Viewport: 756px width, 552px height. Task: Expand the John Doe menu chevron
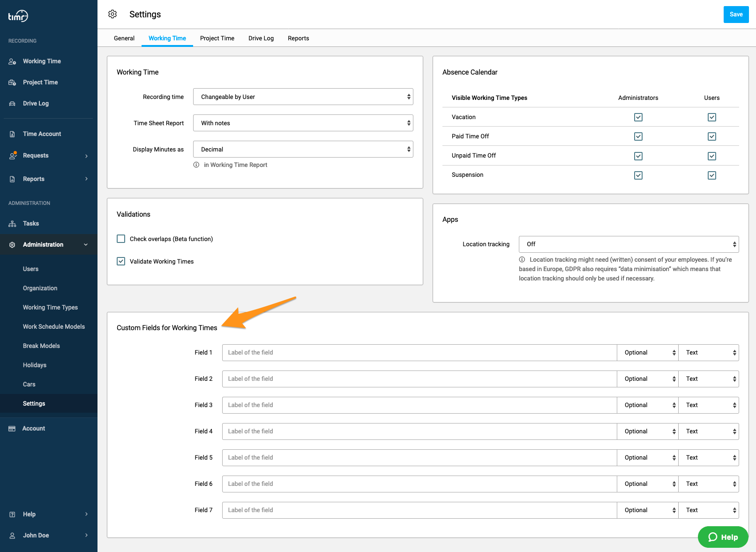pyautogui.click(x=86, y=535)
